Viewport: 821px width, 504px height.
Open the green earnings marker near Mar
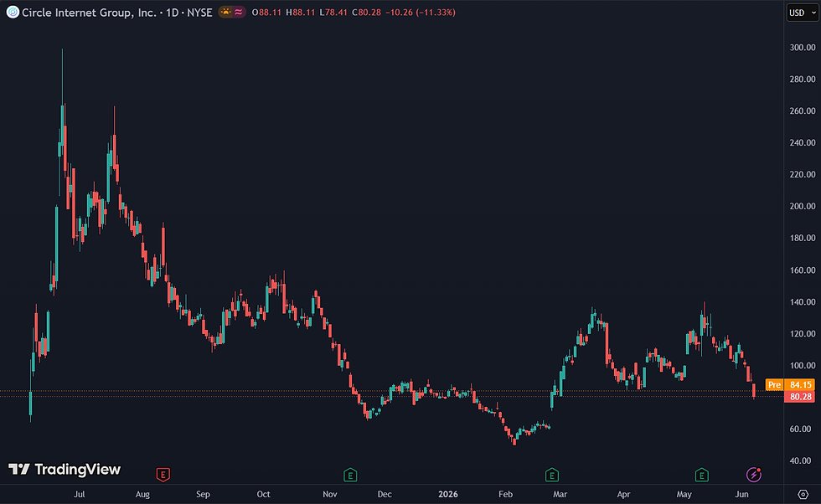(552, 476)
